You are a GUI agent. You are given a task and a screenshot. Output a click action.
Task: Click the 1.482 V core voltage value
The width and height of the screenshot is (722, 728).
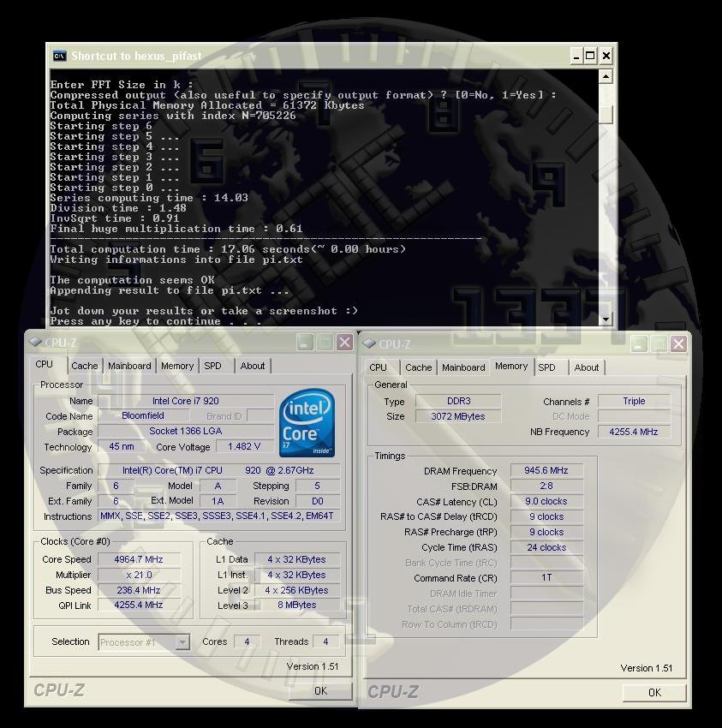point(244,446)
